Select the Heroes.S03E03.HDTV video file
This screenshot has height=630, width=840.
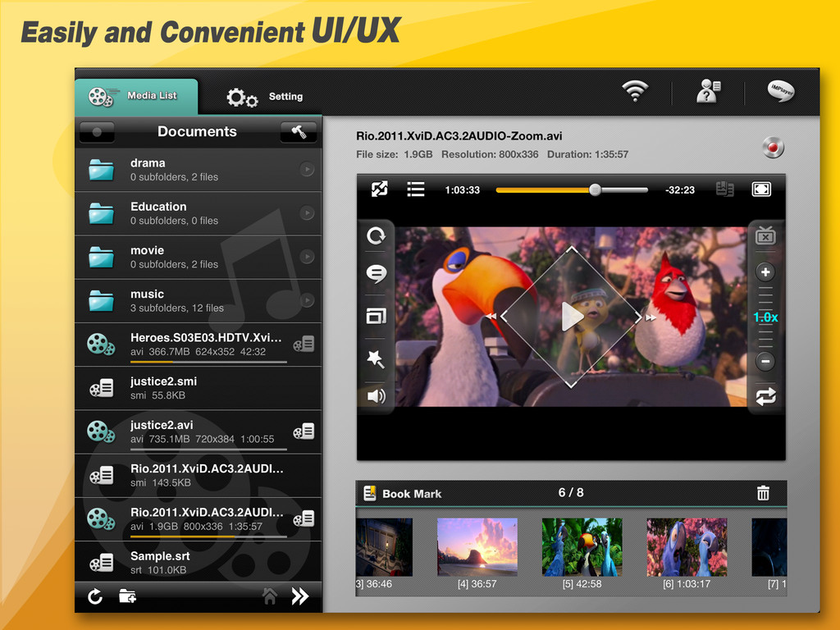[199, 345]
